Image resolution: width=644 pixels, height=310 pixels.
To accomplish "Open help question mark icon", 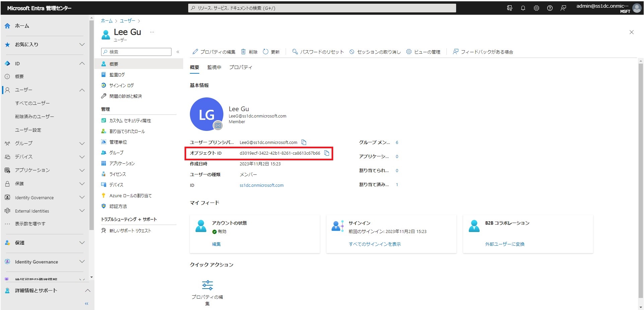I will [550, 8].
